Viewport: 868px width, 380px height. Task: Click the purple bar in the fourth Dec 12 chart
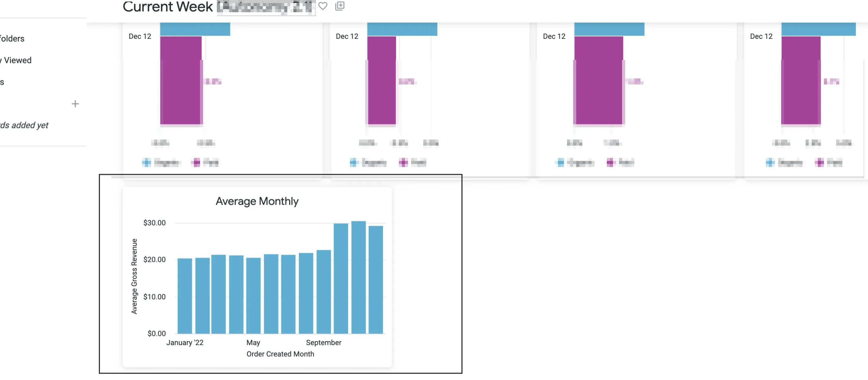801,80
